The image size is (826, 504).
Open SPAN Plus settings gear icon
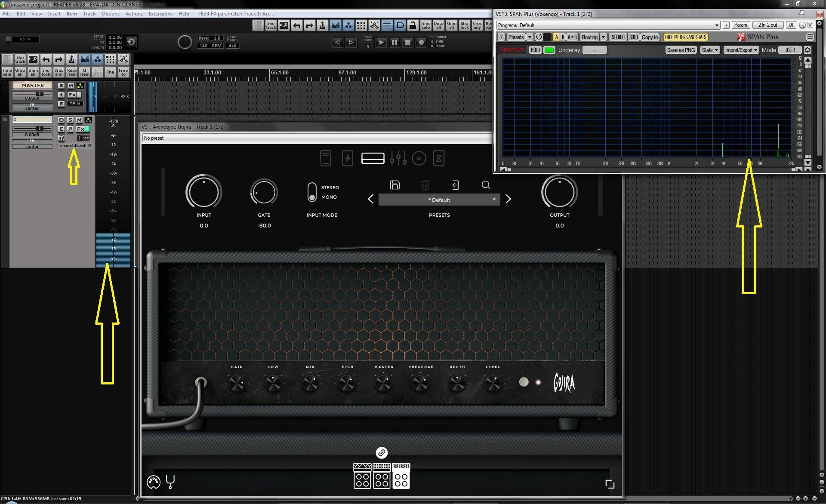(808, 50)
